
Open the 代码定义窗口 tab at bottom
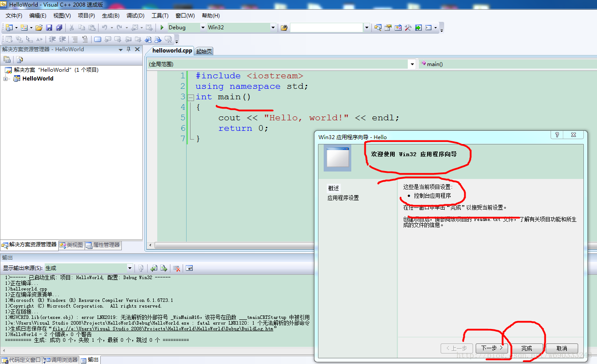point(21,360)
